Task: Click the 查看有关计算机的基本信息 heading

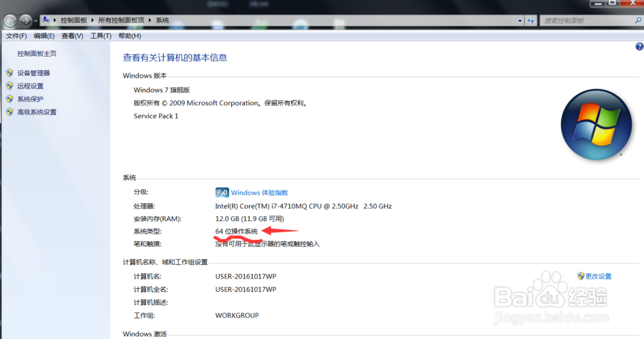Action: pos(175,58)
